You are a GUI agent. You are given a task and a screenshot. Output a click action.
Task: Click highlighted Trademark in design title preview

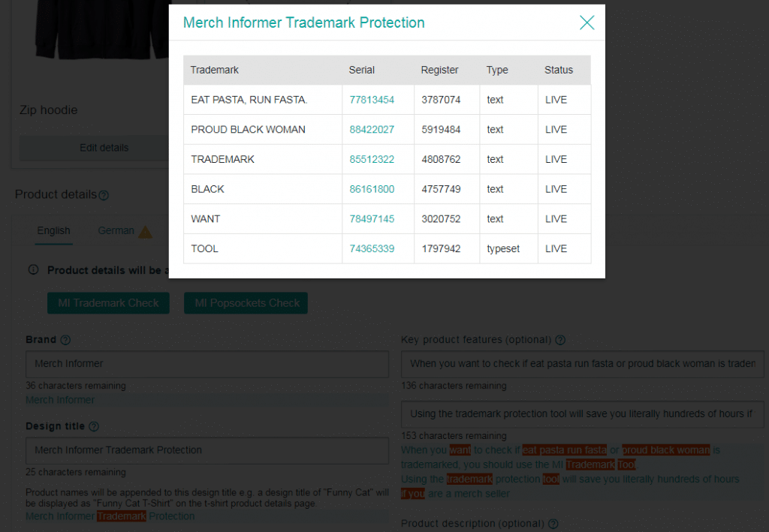click(x=121, y=516)
